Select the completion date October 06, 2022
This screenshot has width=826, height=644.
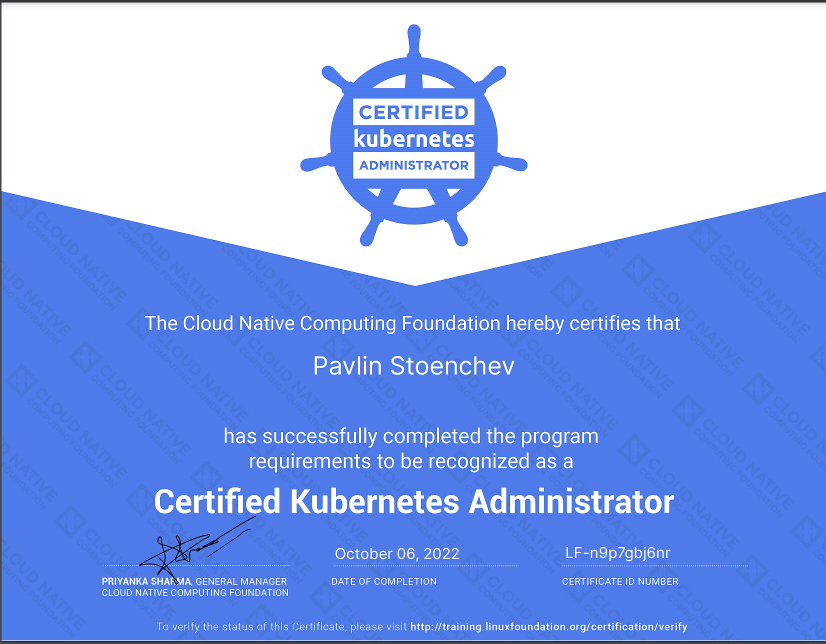click(x=397, y=553)
